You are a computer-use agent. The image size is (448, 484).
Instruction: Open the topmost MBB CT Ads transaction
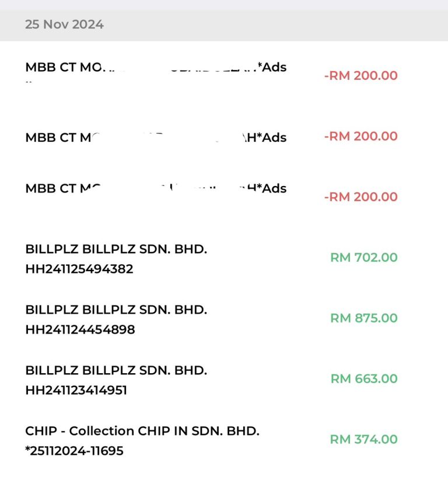tap(156, 68)
